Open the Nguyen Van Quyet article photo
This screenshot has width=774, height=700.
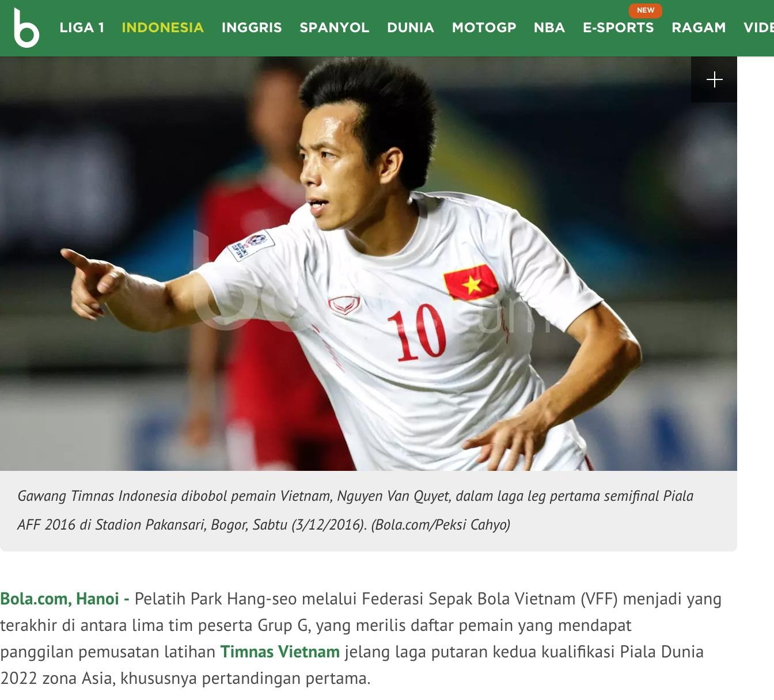point(369,264)
